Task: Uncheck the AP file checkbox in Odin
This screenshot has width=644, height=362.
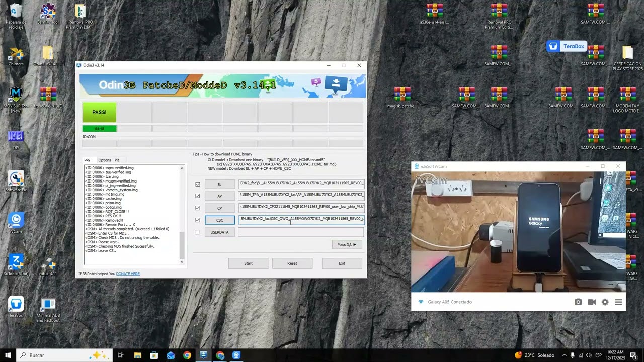Action: pos(197,196)
